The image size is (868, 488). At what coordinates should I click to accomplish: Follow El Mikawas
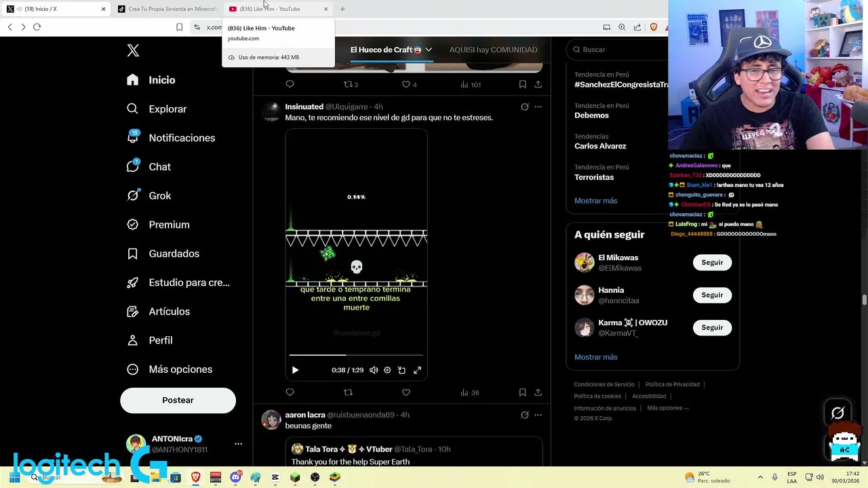pyautogui.click(x=712, y=262)
